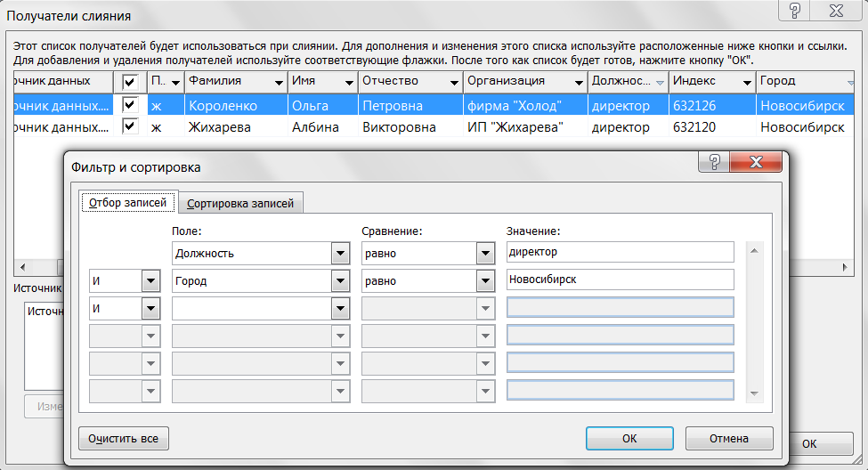Click the empty third value field

(x=620, y=307)
